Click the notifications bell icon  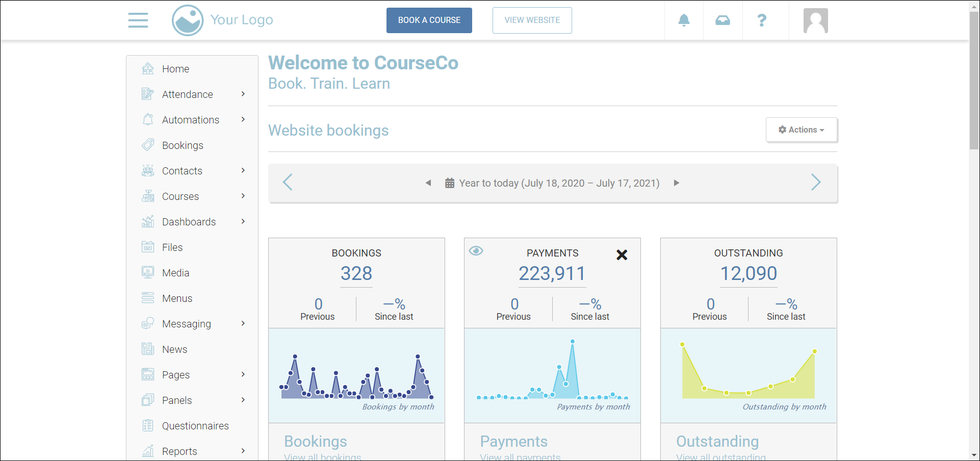[x=684, y=20]
